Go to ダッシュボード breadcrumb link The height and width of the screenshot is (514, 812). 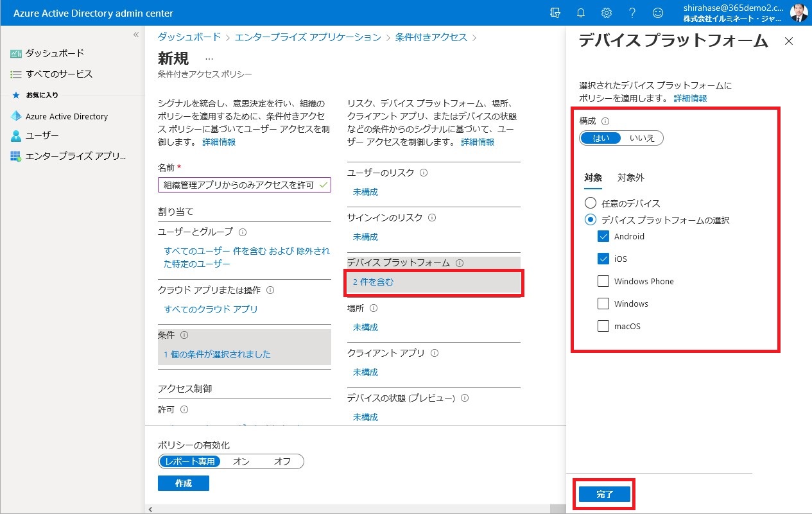pyautogui.click(x=189, y=37)
